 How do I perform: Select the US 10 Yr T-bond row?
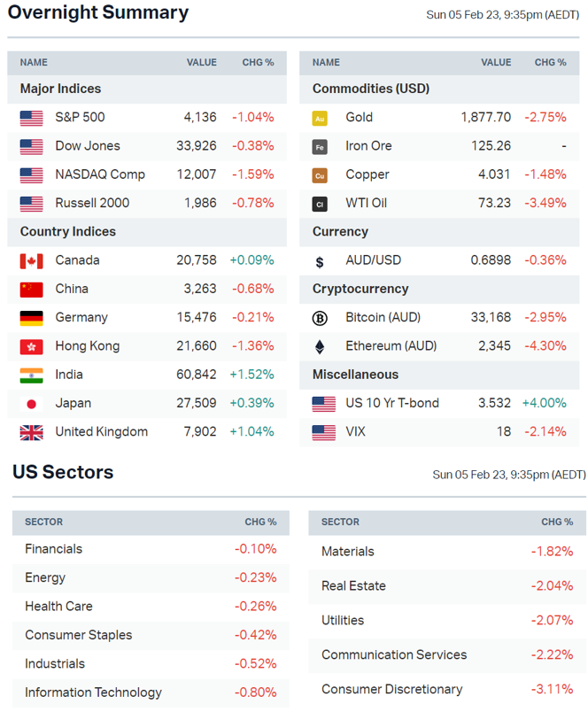(x=391, y=403)
